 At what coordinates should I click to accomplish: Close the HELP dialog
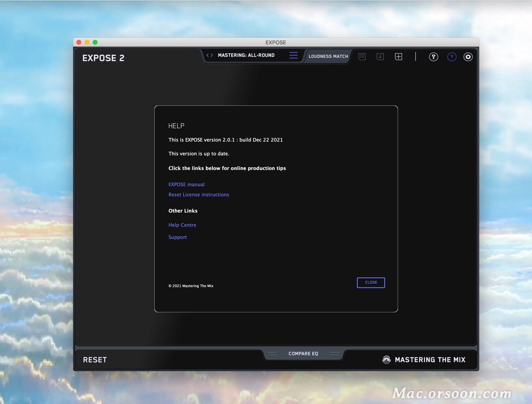point(371,283)
